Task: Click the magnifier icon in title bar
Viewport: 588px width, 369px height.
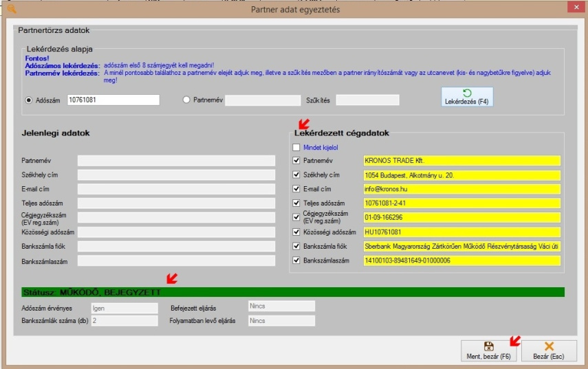Action: point(11,9)
